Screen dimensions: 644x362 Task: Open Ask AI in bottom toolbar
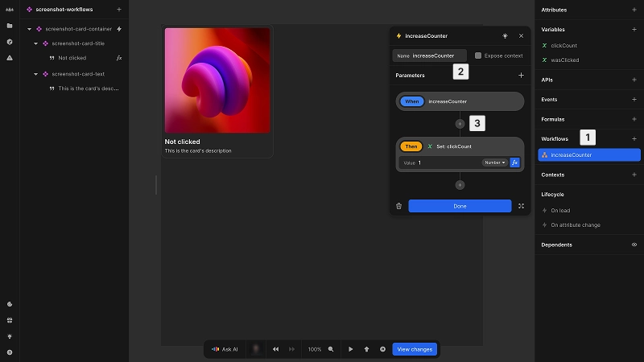[x=225, y=349]
